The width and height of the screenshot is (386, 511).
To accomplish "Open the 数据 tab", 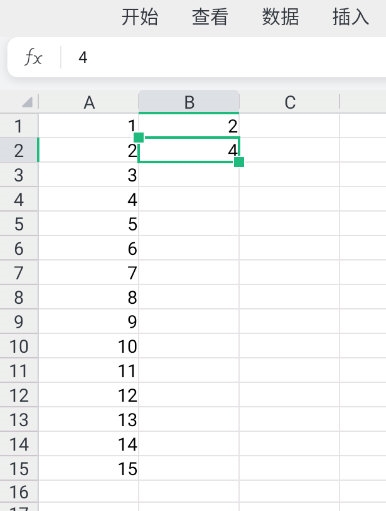I will pos(280,17).
